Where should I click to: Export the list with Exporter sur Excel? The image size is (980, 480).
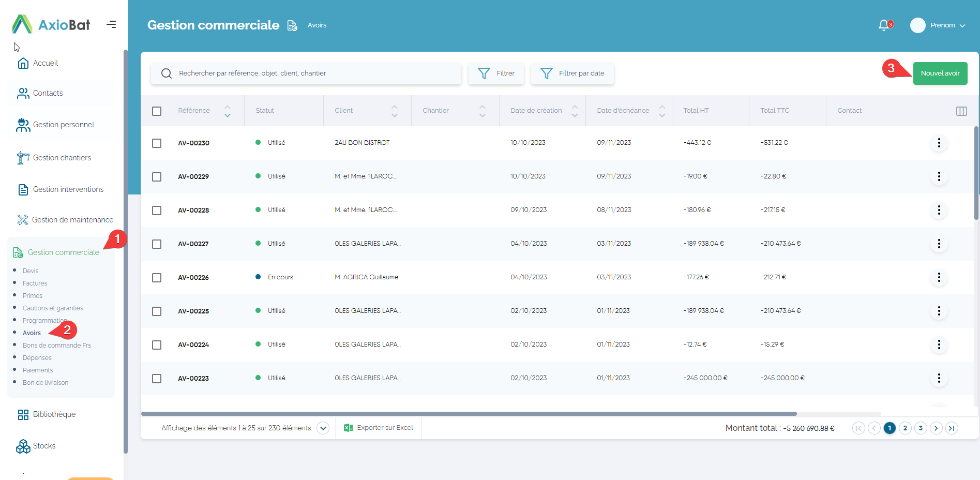[x=379, y=428]
